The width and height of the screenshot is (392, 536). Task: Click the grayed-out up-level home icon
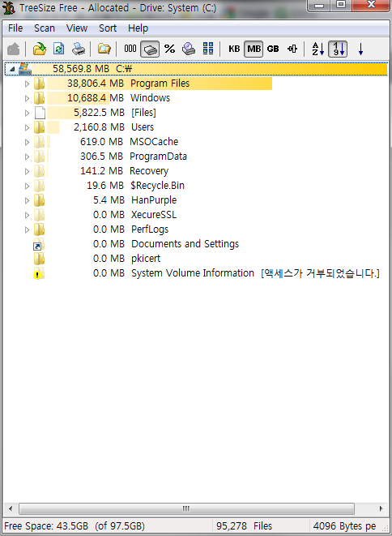coord(13,49)
